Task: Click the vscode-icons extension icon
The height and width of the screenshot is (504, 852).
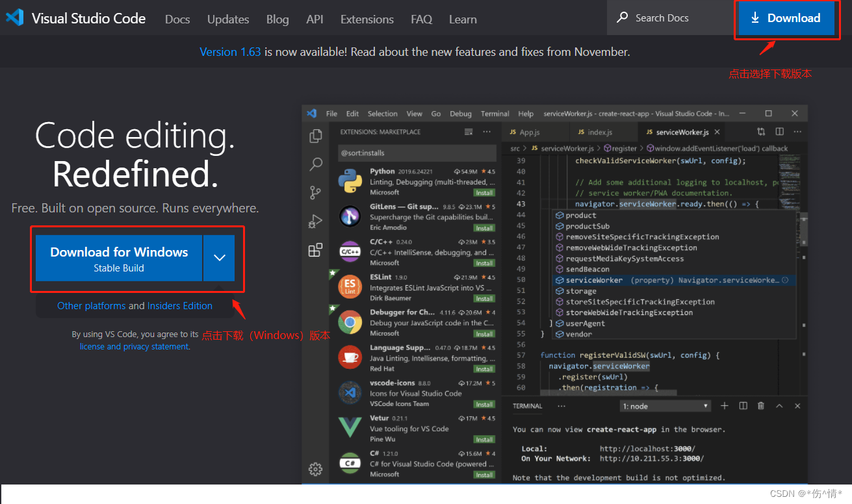Action: 350,392
